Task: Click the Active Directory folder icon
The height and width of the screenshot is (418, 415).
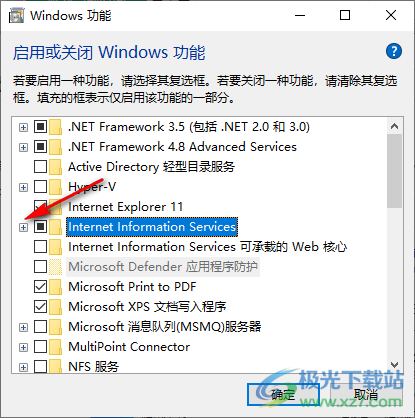Action: (x=56, y=167)
